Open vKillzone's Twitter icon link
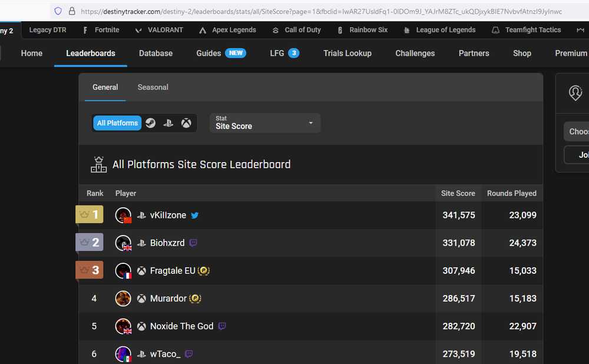Screen dimensions: 589x364 195,216
